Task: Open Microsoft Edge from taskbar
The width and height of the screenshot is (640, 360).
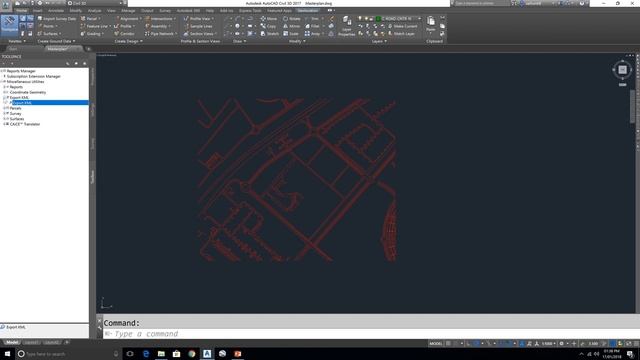Action: tap(146, 354)
